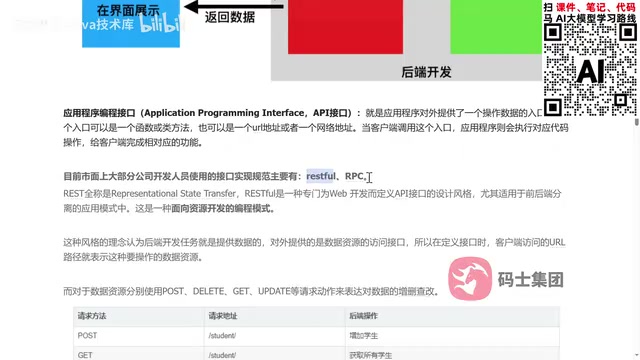
Task: Click the bold text "目前市面上大部分公司开发人员"
Action: point(126,176)
